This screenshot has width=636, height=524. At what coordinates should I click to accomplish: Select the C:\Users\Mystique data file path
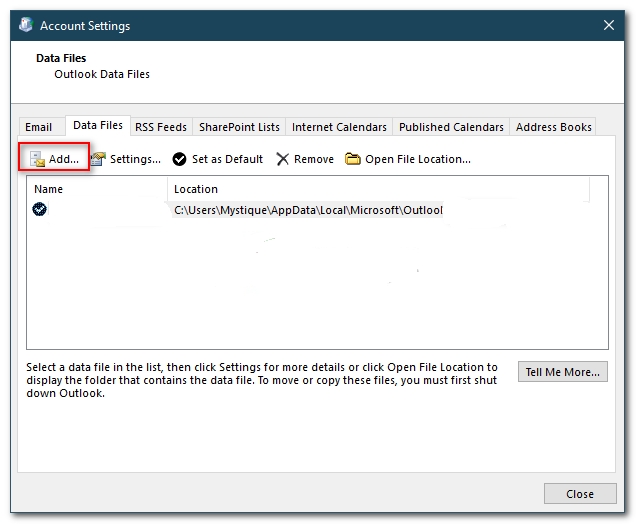pos(308,210)
